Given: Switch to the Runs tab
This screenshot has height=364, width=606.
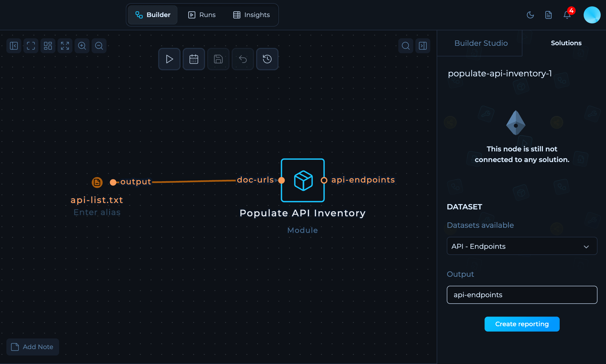Looking at the screenshot, I should pyautogui.click(x=202, y=15).
